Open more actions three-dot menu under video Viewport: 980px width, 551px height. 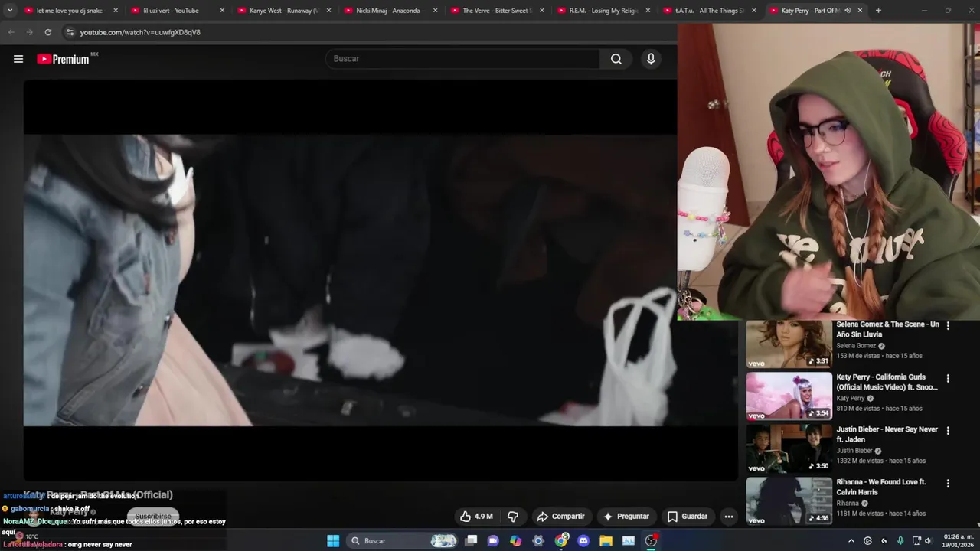click(729, 517)
